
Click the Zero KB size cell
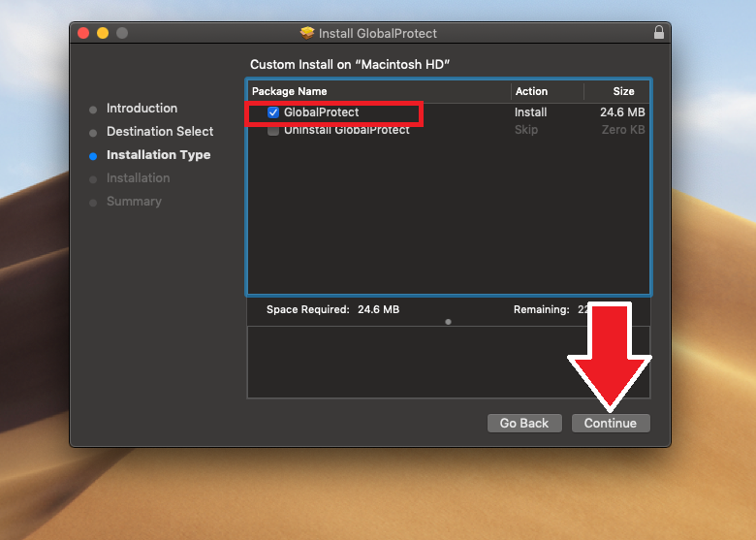click(623, 130)
